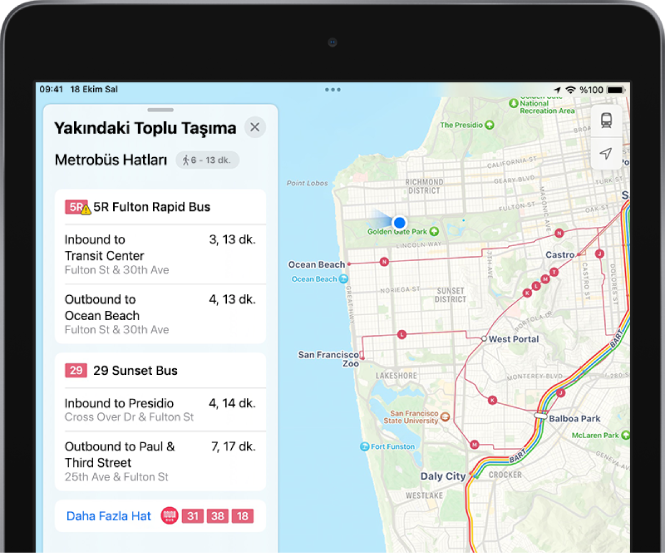
Task: Tap the K line marker near Balboa Park
Action: point(492,400)
